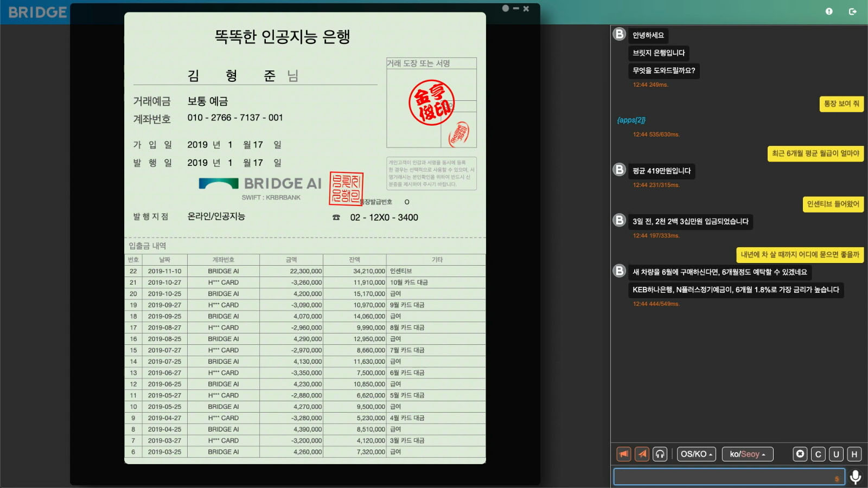The image size is (868, 488).
Task: Click the headphones icon
Action: tap(660, 454)
